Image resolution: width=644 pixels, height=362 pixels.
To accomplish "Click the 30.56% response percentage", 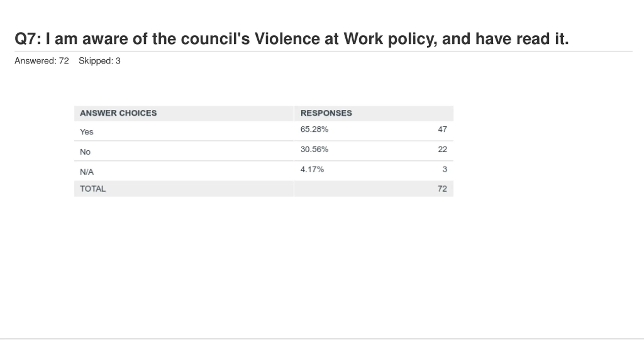I will click(314, 149).
